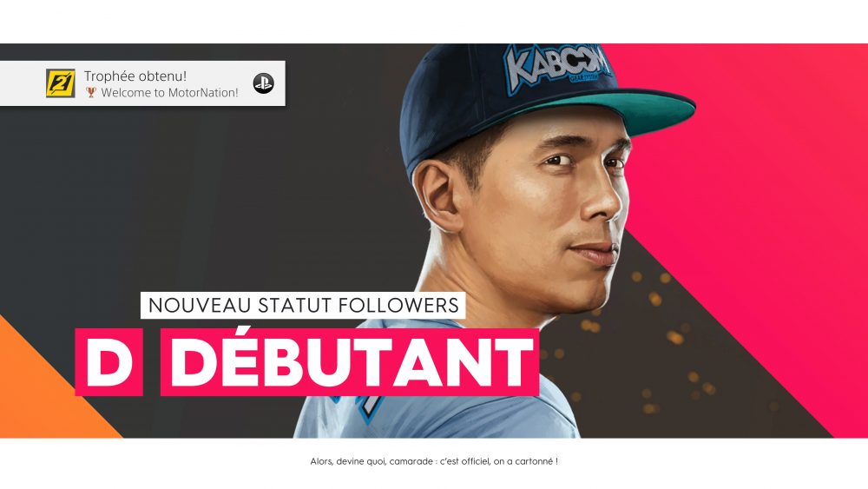
Task: Click the bronze trophy cup icon
Action: 91,92
